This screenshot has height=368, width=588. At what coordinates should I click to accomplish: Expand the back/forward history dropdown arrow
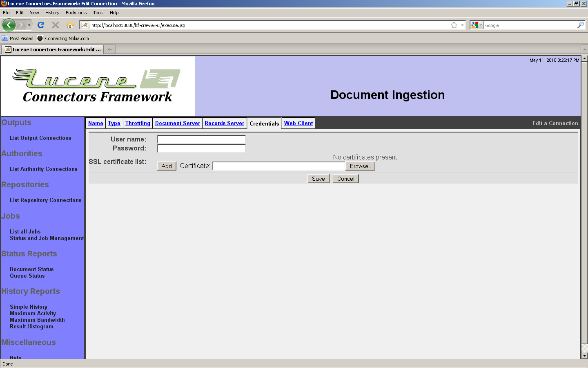point(29,25)
